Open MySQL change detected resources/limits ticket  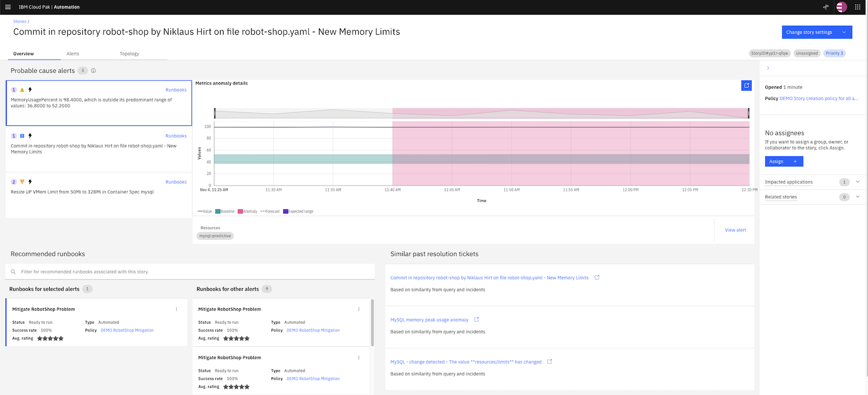pos(466,362)
